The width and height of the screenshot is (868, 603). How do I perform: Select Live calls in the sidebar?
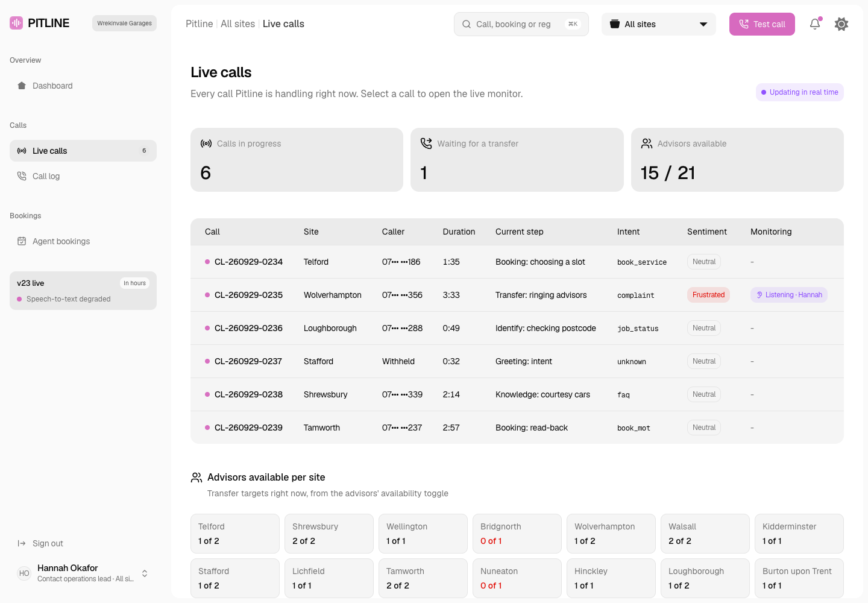(83, 151)
